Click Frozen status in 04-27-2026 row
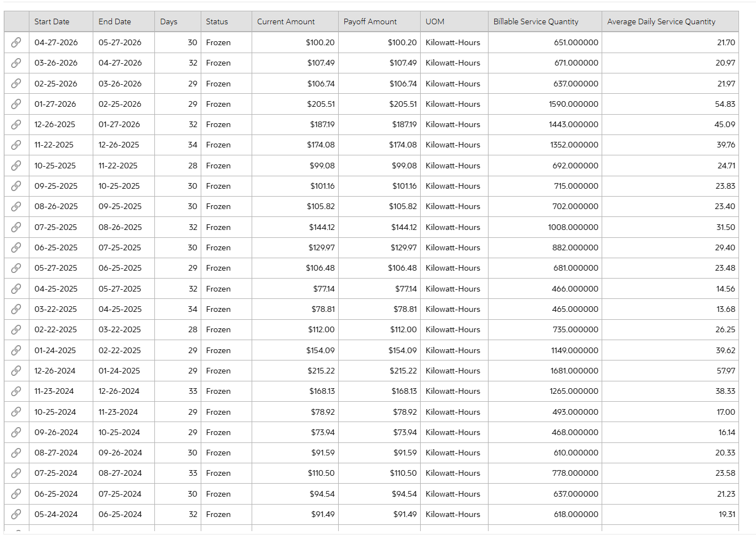 tap(218, 42)
